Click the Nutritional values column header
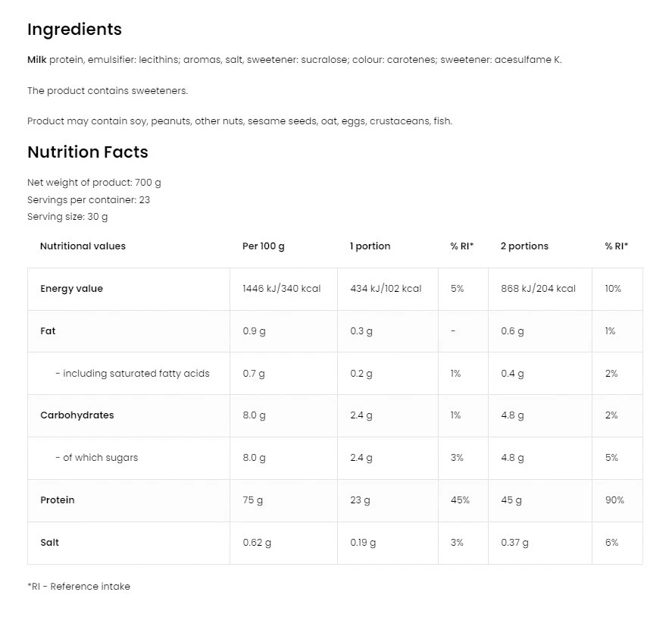Image resolution: width=672 pixels, height=617 pixels. click(83, 246)
